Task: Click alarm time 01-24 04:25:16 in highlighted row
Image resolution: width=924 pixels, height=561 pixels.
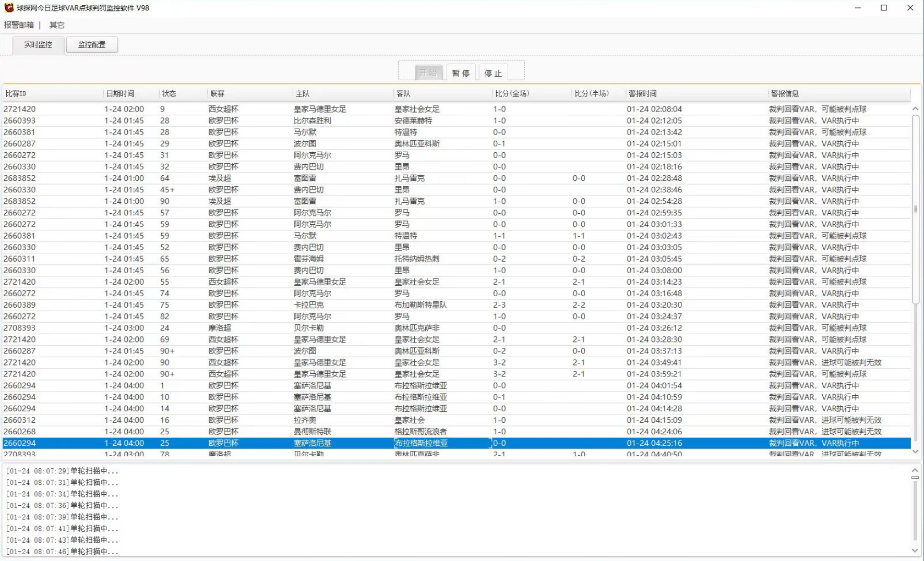Action: click(654, 443)
